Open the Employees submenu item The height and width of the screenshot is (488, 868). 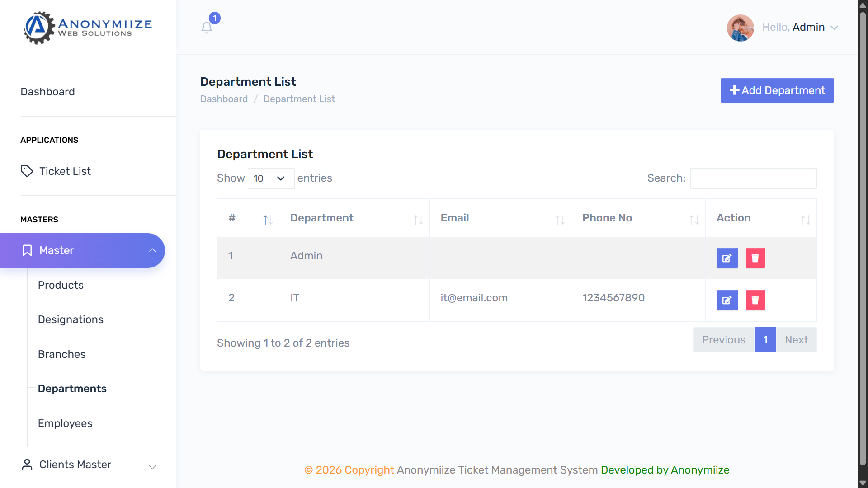pos(65,423)
